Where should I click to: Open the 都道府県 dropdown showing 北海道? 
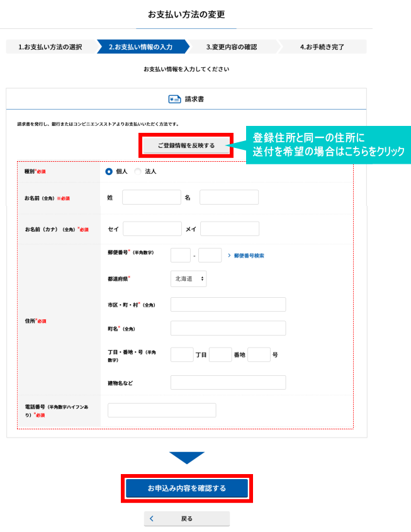(x=189, y=279)
